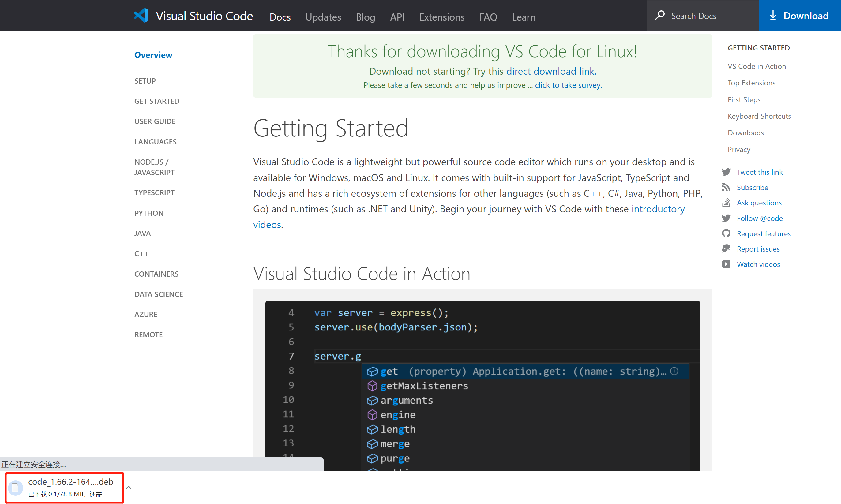Click the search magnifier icon
Viewport: 841px width, 504px height.
(659, 16)
